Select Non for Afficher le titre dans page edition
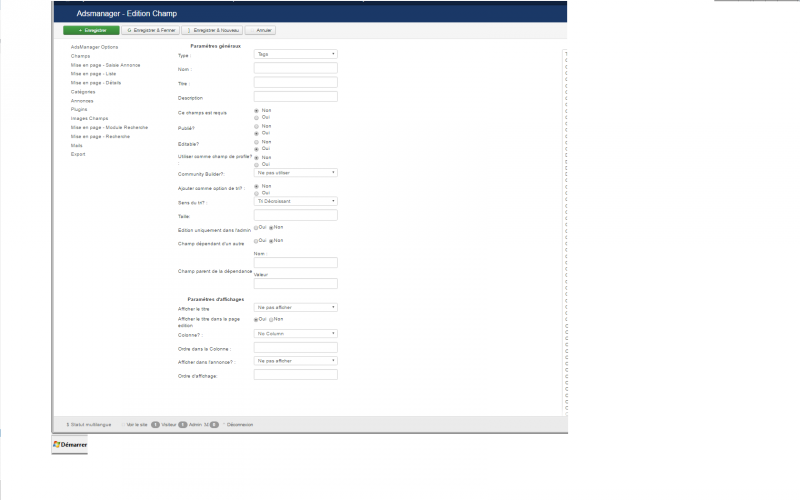The height and width of the screenshot is (500, 800). pos(271,320)
